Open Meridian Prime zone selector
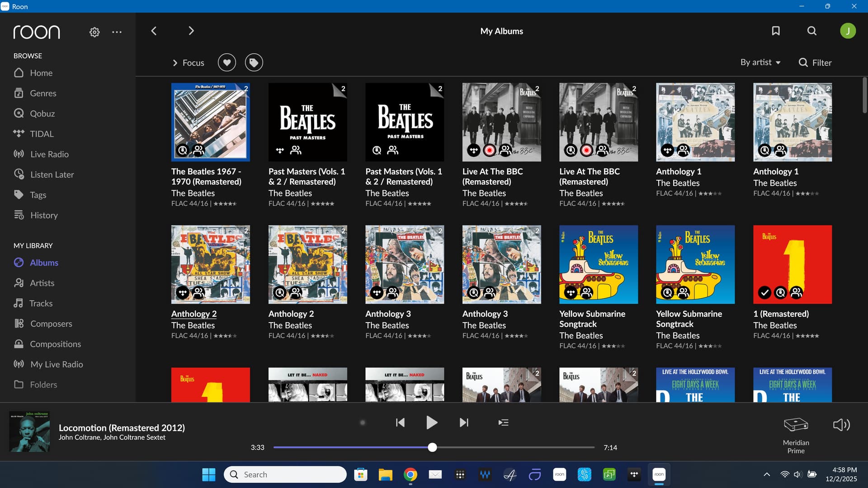Image resolution: width=868 pixels, height=488 pixels. pos(796,435)
